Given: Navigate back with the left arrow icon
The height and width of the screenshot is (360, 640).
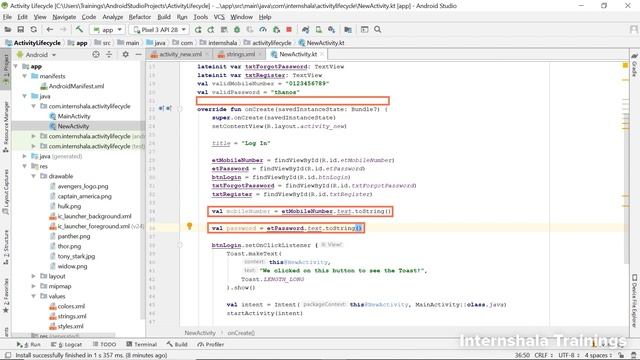Looking at the screenshot, I should (49, 29).
